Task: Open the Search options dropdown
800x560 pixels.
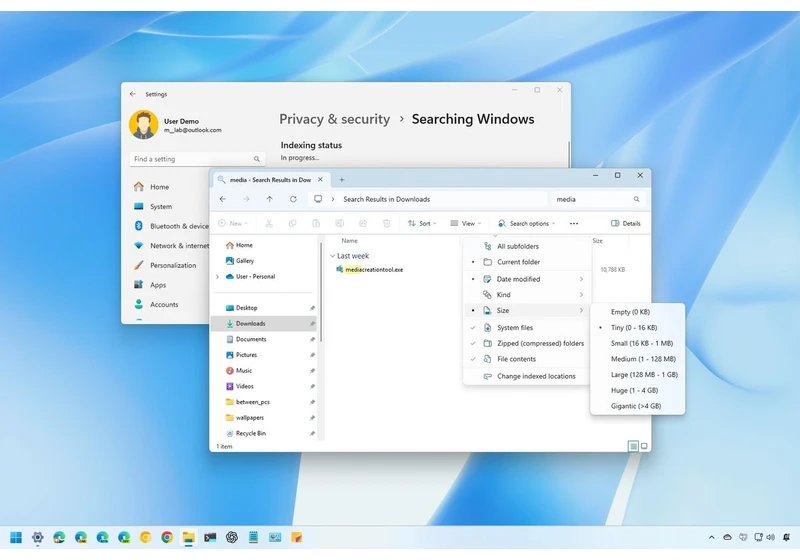Action: (526, 223)
